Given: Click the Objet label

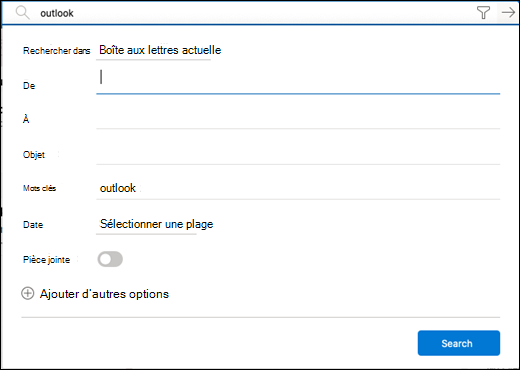Looking at the screenshot, I should tap(34, 155).
